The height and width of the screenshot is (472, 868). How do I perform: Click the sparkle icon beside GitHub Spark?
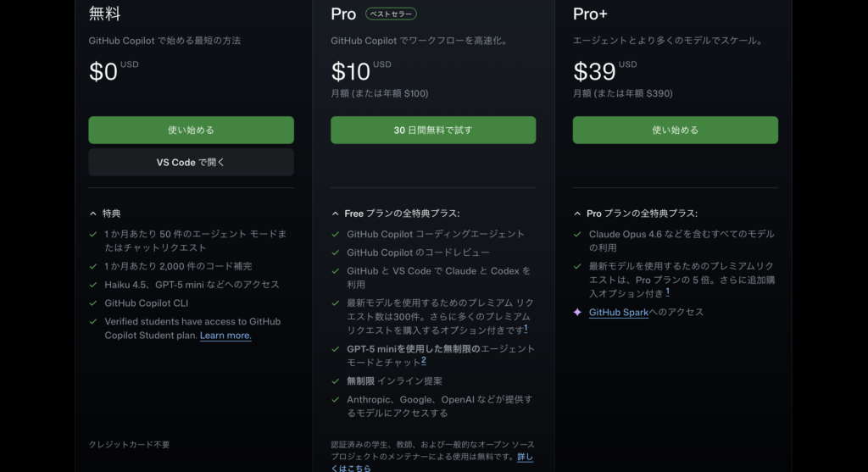(577, 312)
